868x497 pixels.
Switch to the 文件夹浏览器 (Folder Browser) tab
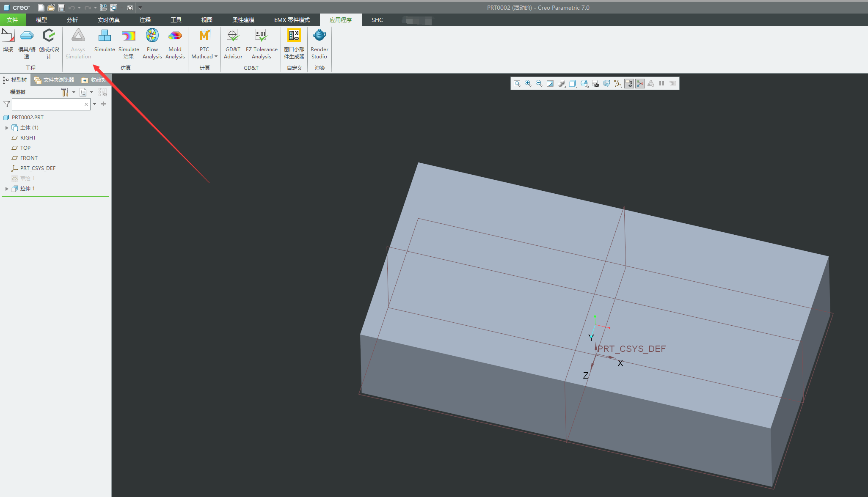click(x=54, y=80)
